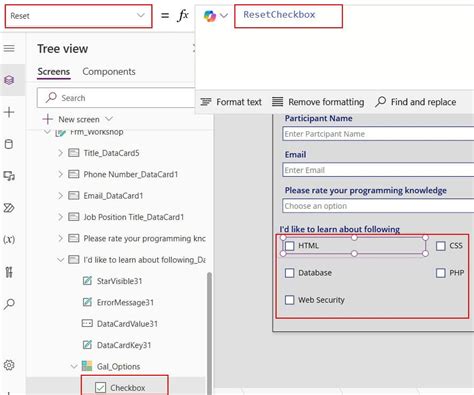Open the Data cylinder icon
Screen dimensions: 474x395
[9, 144]
